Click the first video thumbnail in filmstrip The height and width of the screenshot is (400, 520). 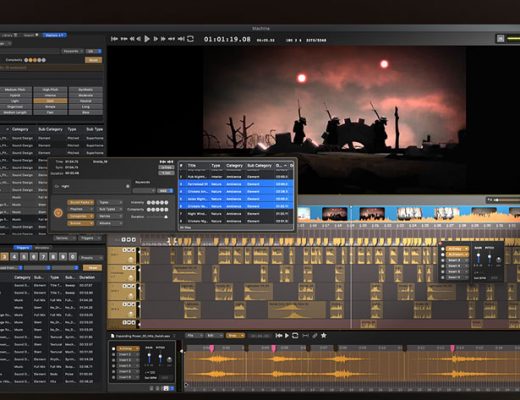[x=303, y=214]
